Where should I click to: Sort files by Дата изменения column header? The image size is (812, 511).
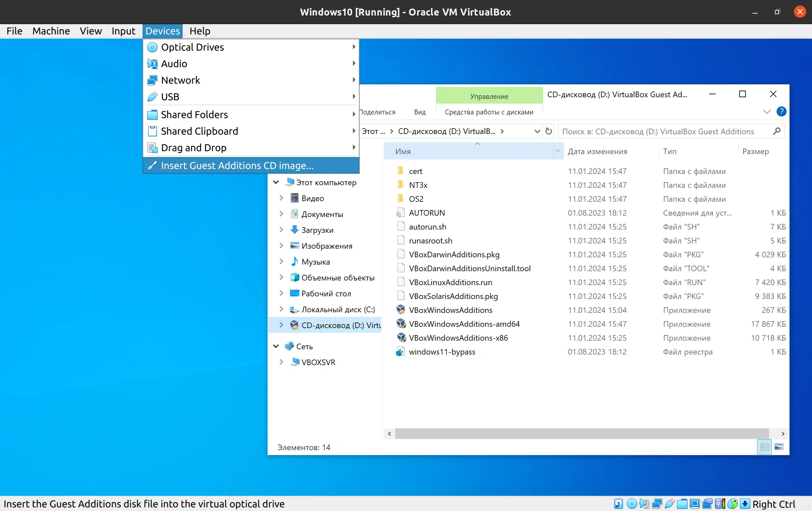pyautogui.click(x=597, y=151)
